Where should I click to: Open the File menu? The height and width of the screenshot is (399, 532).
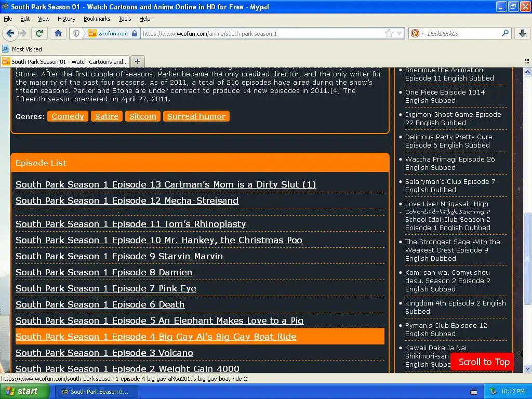click(8, 19)
